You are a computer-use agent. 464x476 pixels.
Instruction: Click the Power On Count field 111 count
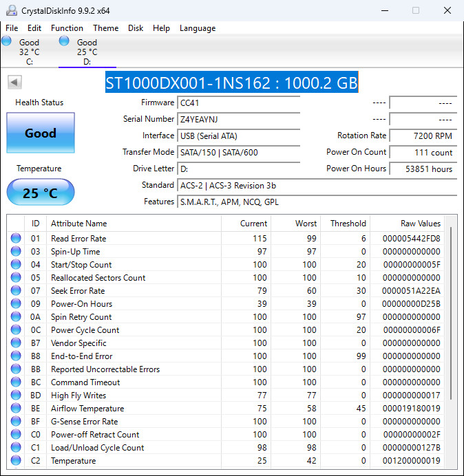point(423,152)
